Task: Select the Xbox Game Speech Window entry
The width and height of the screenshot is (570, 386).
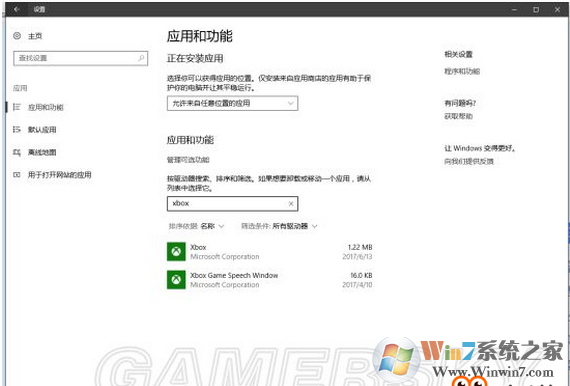Action: coord(234,276)
